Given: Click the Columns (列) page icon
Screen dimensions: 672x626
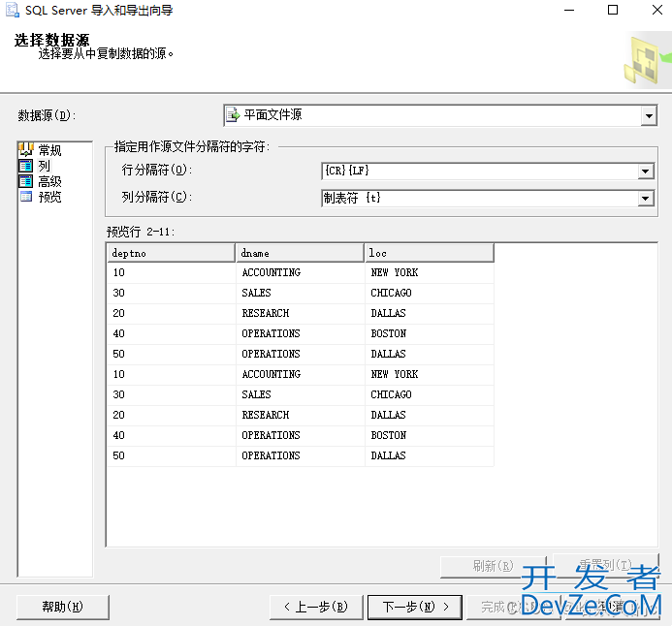Looking at the screenshot, I should pos(26,166).
